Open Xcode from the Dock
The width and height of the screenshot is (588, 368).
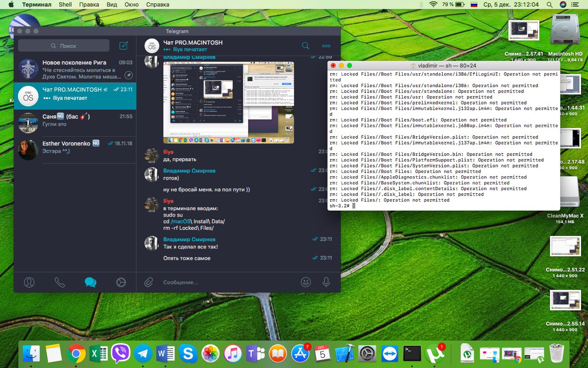pyautogui.click(x=345, y=354)
